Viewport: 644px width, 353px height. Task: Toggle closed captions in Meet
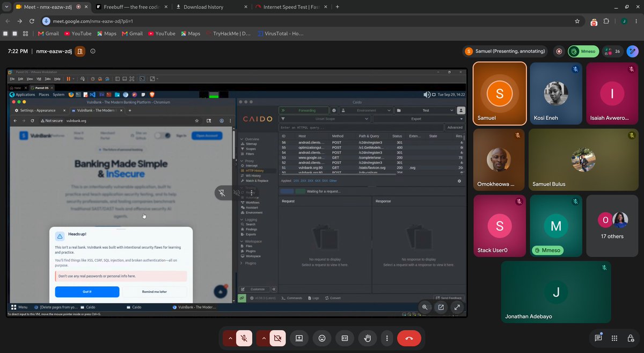click(345, 338)
